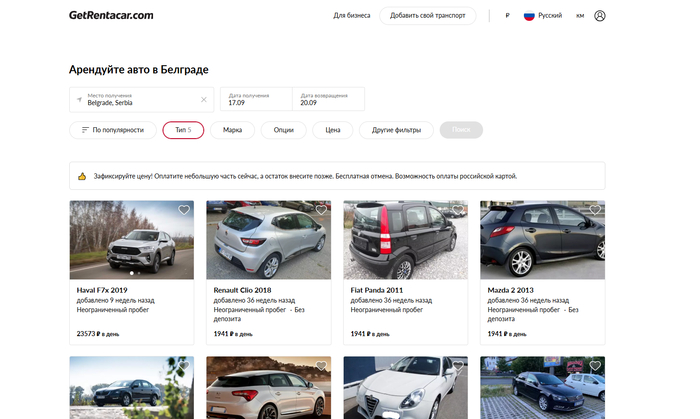Click the Поиск search button
The height and width of the screenshot is (419, 700).
pyautogui.click(x=461, y=130)
